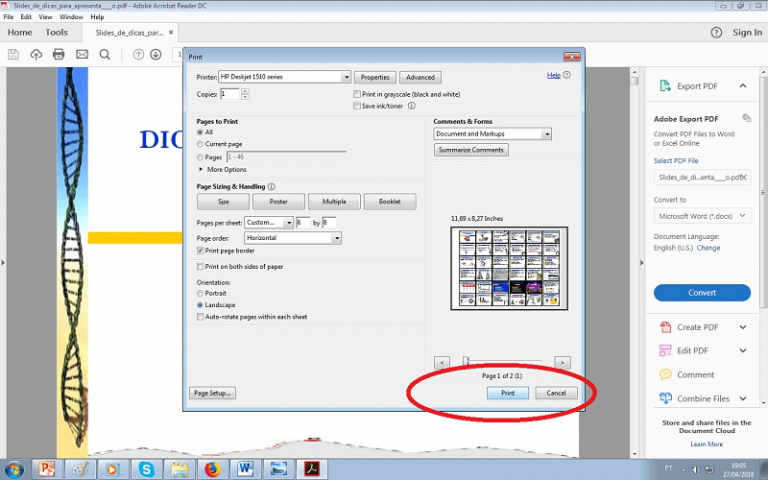Click the Copies number field

coord(229,94)
